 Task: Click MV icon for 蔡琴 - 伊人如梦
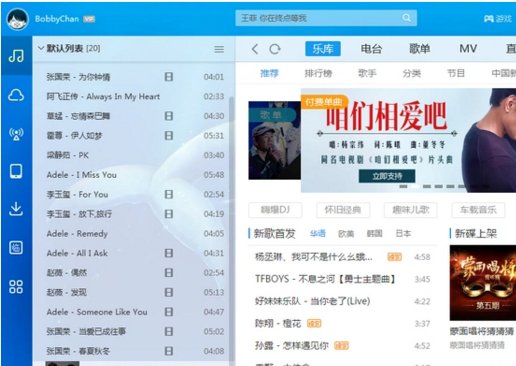click(x=169, y=136)
